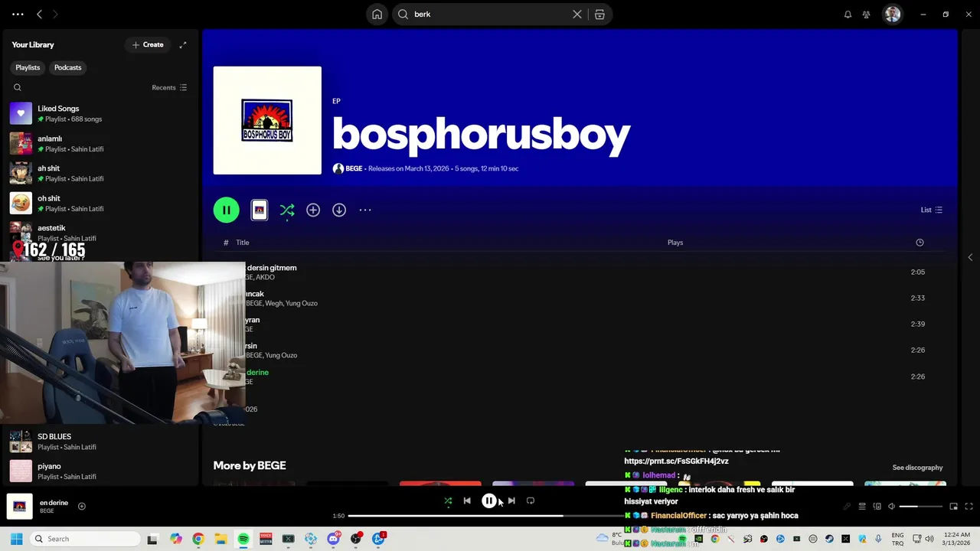Click the EP preview thumbnail button

tap(260, 210)
